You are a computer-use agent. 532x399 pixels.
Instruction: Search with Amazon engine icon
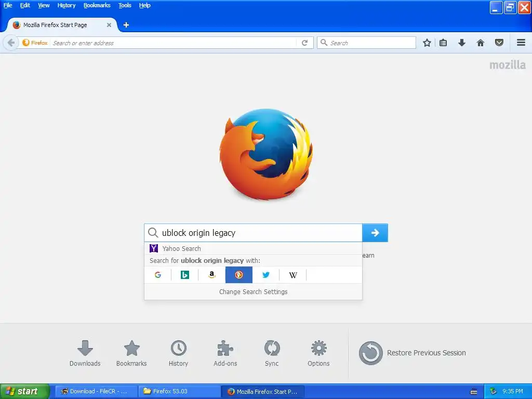click(x=212, y=275)
